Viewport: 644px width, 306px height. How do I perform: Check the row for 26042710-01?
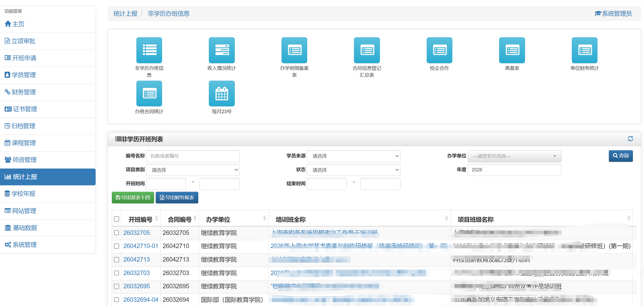117,246
